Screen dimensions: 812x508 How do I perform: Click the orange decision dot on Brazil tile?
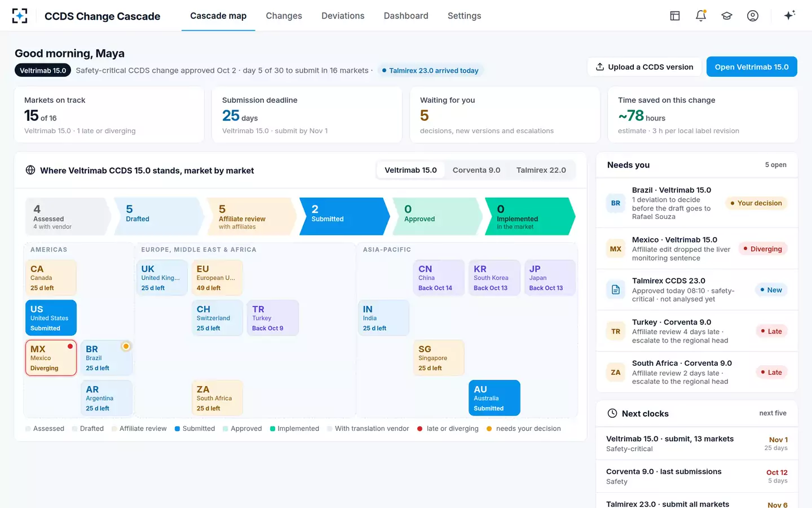point(126,346)
